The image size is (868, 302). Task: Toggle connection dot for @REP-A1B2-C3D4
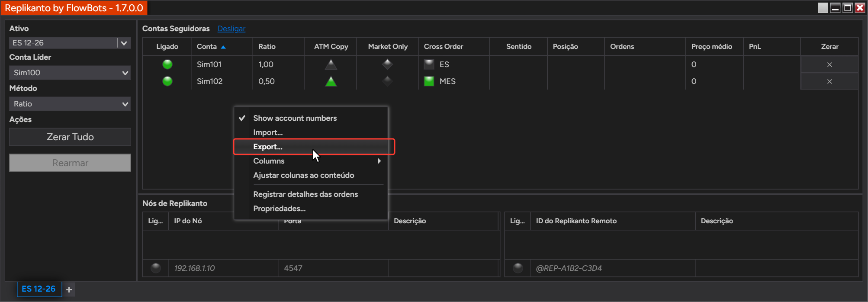coord(518,268)
